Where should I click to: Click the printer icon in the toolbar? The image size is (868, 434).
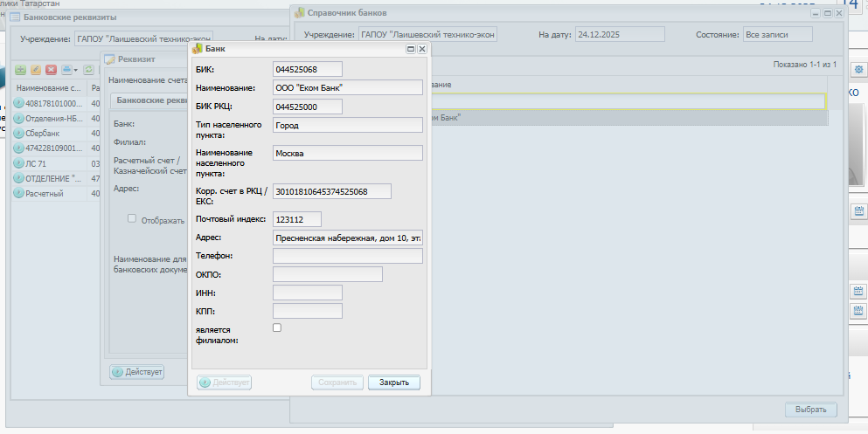[66, 70]
